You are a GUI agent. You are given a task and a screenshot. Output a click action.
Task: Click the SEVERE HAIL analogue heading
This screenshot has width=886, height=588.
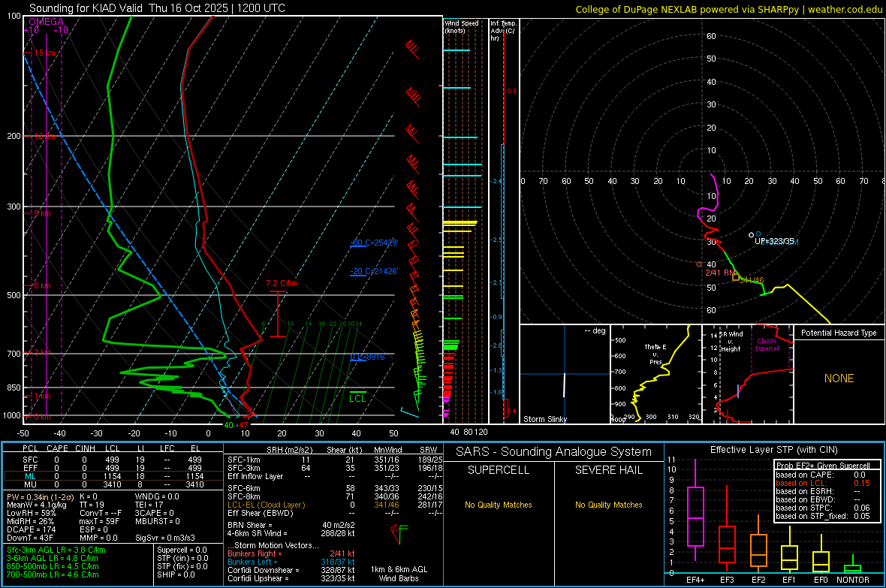click(608, 470)
